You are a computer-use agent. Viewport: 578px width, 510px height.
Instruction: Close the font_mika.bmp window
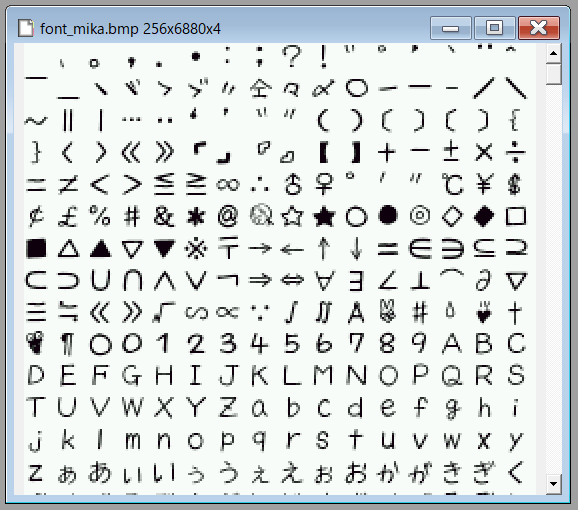click(539, 28)
